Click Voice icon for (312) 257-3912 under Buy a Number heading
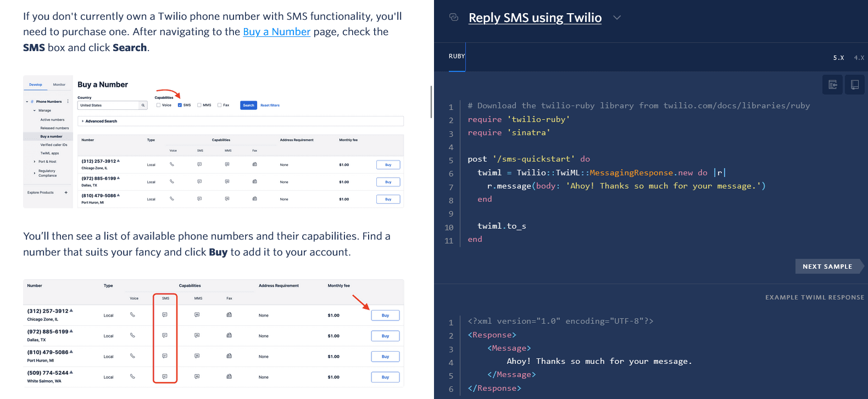868x399 pixels. (172, 164)
